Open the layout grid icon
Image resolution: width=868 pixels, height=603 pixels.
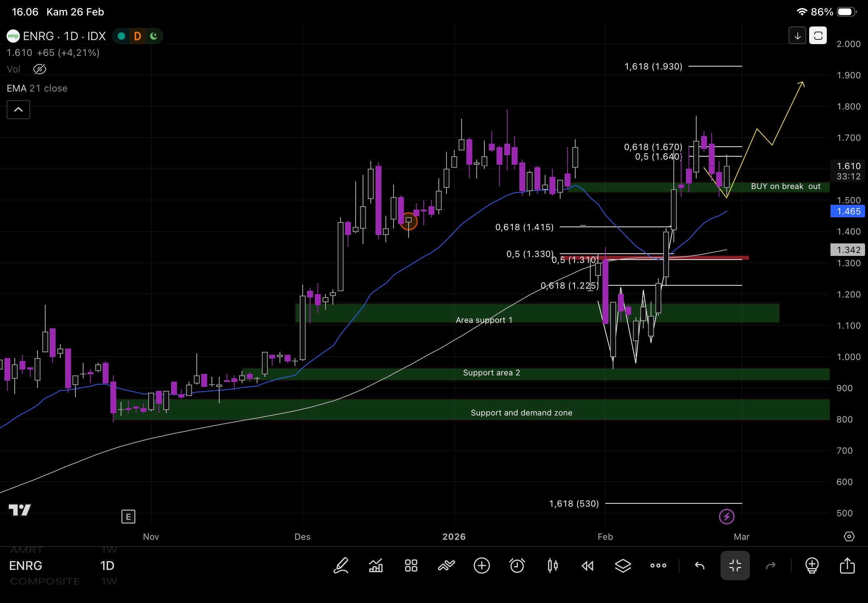click(411, 565)
